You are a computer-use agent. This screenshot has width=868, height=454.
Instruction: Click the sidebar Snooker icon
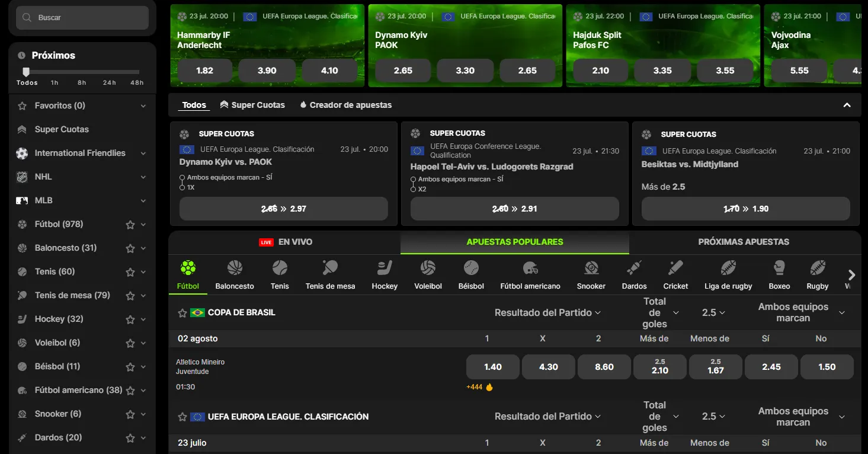[x=22, y=414]
